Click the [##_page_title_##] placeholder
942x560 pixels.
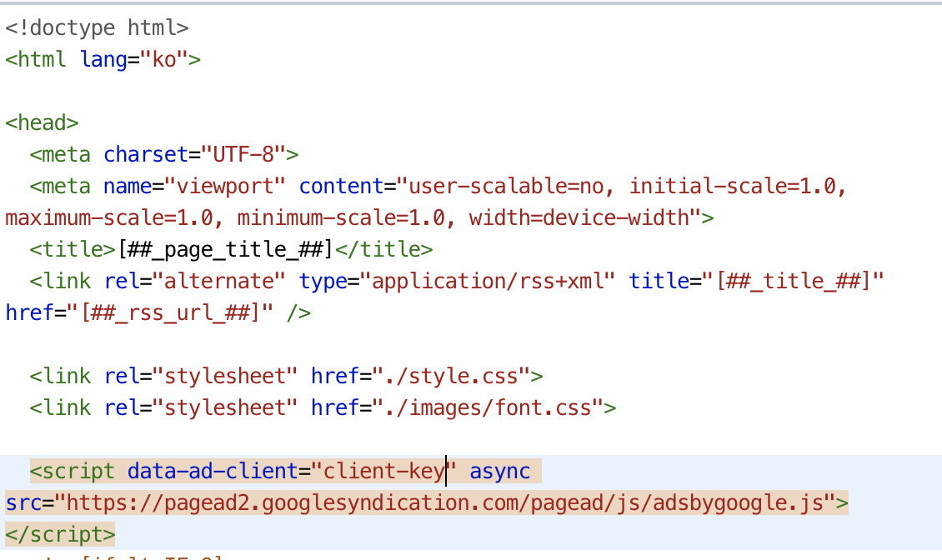(x=225, y=249)
